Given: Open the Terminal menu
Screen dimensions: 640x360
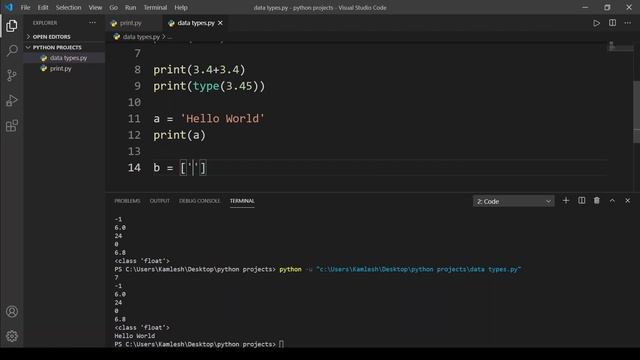Looking at the screenshot, I should click(x=155, y=7).
